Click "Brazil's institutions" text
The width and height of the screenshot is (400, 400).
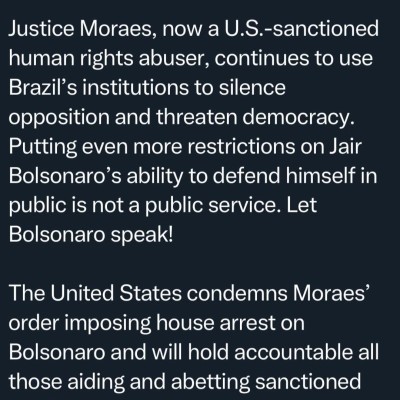(98, 87)
